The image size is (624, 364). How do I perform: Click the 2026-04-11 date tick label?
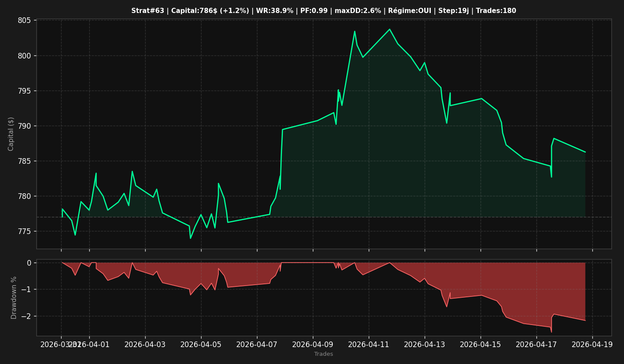[x=369, y=344]
